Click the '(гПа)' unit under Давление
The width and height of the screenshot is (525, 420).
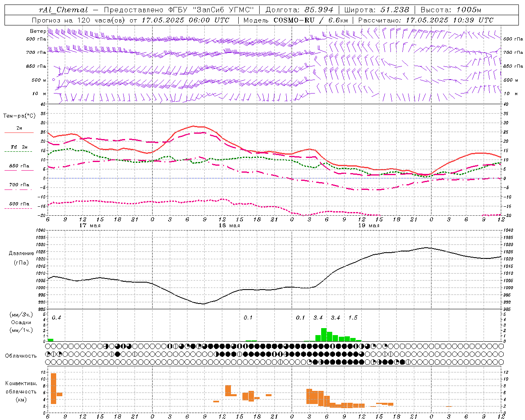21,263
